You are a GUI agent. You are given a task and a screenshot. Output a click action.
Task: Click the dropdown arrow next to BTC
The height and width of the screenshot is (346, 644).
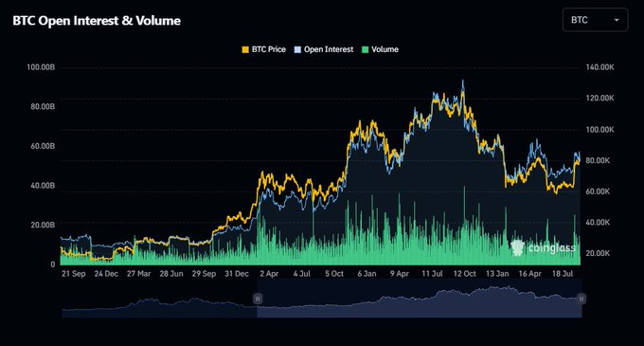(617, 20)
